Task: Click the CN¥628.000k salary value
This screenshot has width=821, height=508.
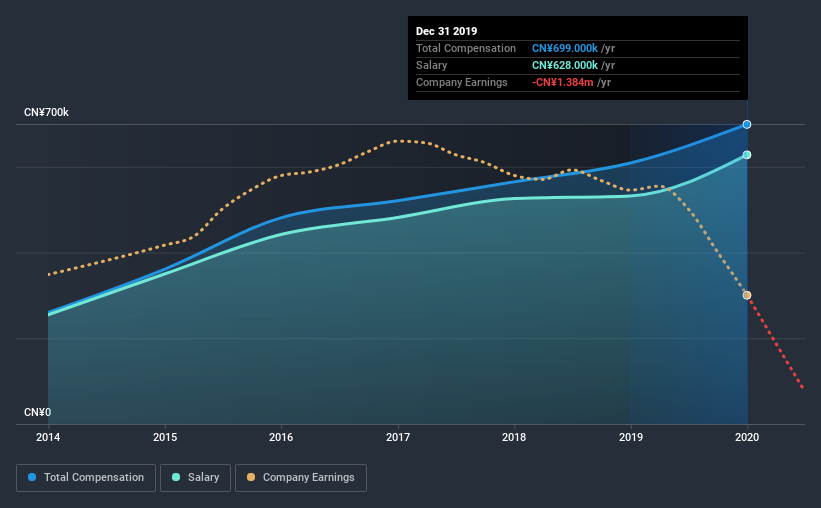Action: [x=564, y=65]
